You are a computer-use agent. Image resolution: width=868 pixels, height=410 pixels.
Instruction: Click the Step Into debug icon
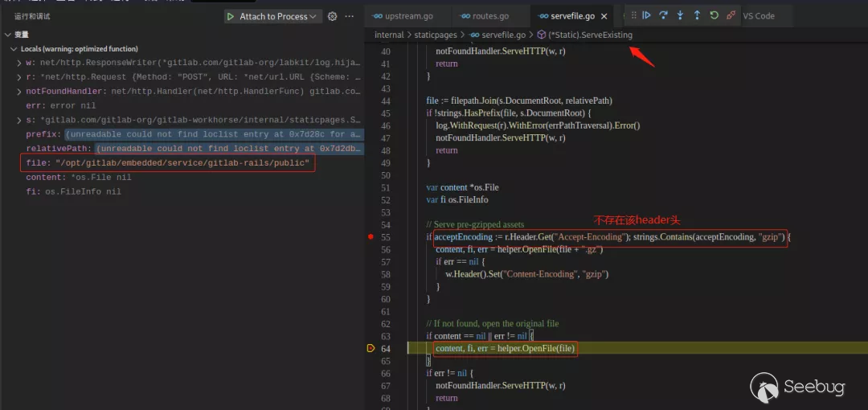(680, 15)
